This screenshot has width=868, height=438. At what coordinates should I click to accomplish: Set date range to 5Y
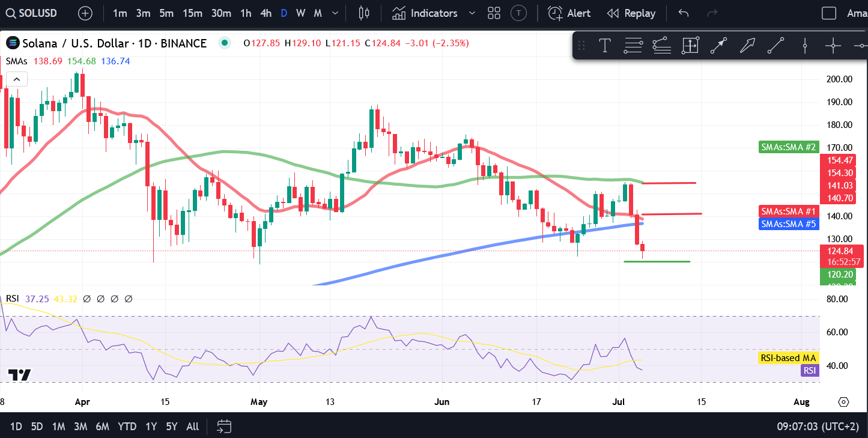point(172,427)
